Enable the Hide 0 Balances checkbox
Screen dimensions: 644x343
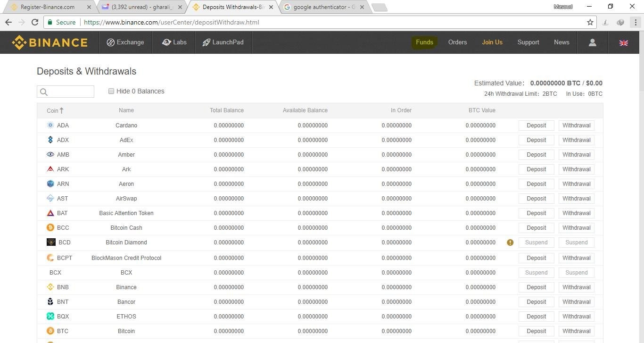pos(111,91)
